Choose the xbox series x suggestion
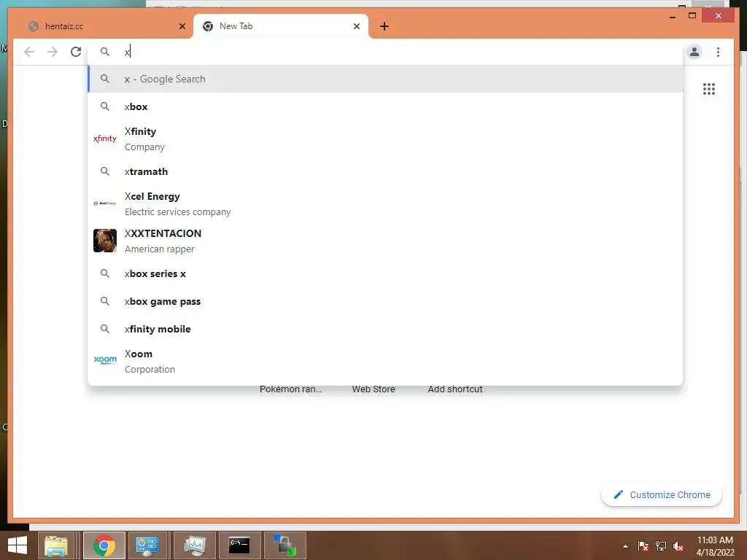Screen dimensions: 747x560 pos(385,274)
